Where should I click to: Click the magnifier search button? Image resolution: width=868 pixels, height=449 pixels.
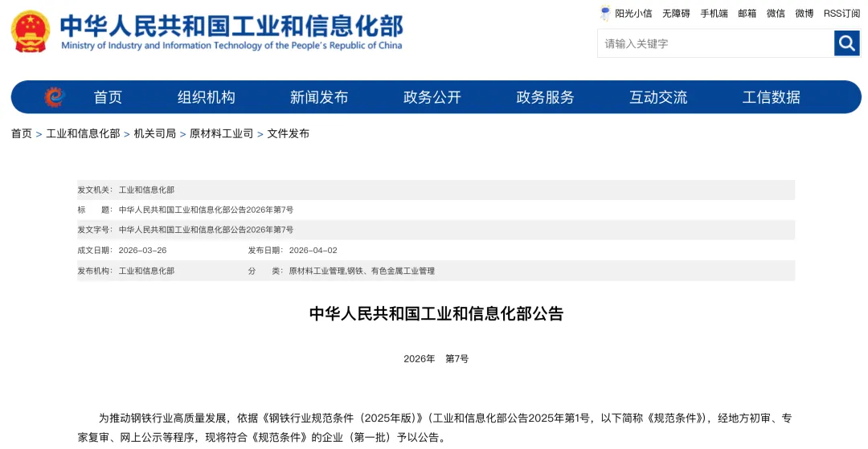point(847,43)
